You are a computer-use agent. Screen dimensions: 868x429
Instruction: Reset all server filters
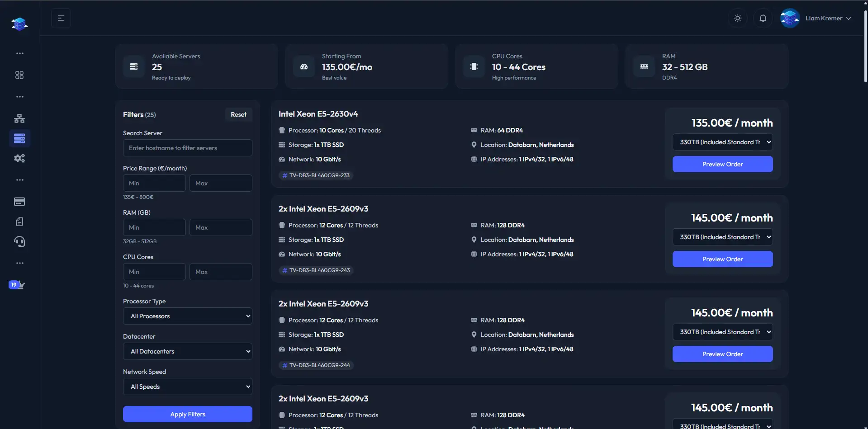click(x=238, y=114)
